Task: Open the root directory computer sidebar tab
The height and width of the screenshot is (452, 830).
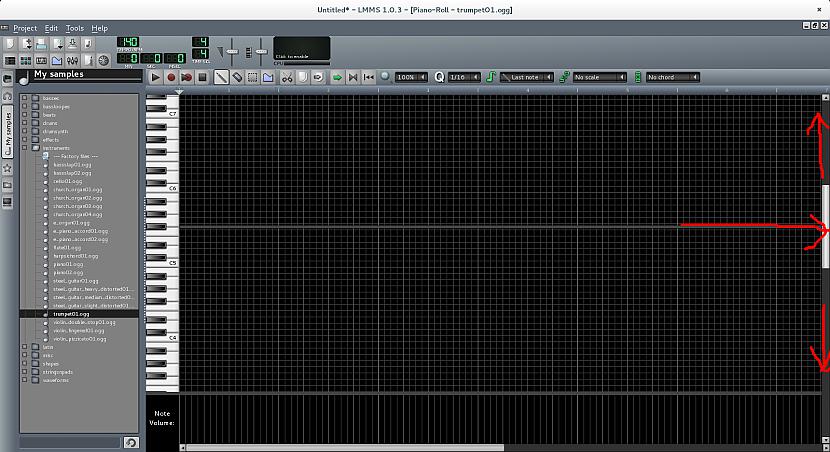Action: [x=7, y=202]
